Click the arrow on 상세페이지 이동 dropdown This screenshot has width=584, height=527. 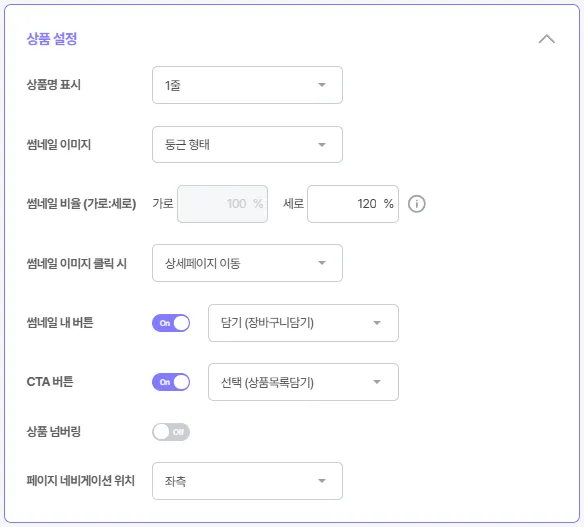tap(322, 263)
